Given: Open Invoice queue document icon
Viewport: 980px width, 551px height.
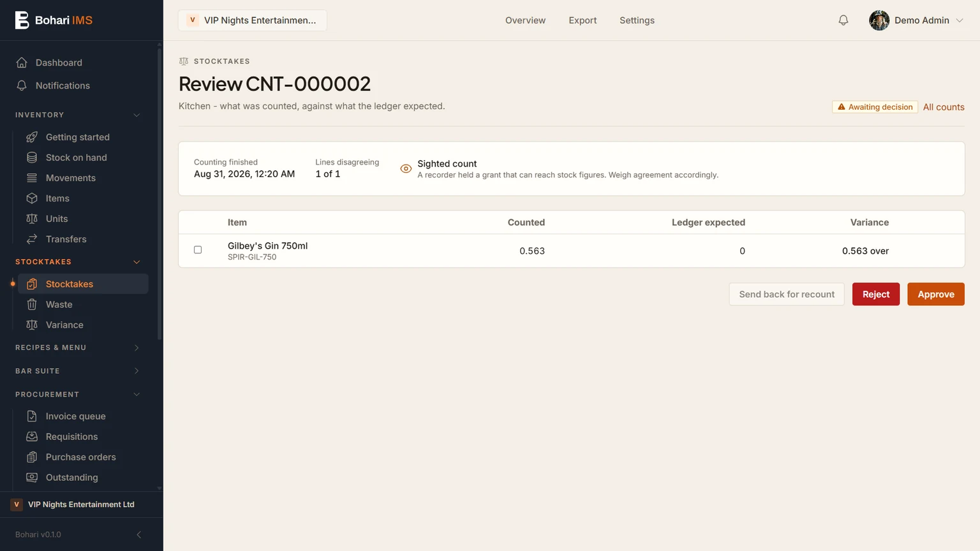Looking at the screenshot, I should point(32,416).
